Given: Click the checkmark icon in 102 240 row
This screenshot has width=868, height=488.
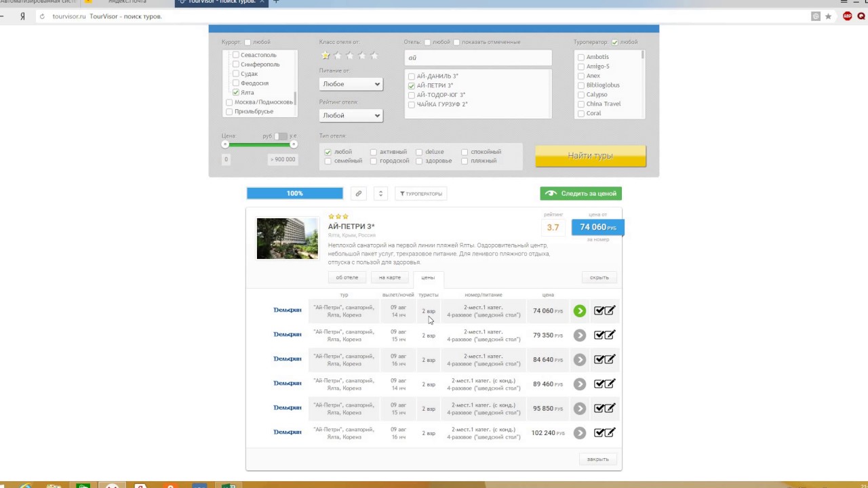Looking at the screenshot, I should [599, 432].
